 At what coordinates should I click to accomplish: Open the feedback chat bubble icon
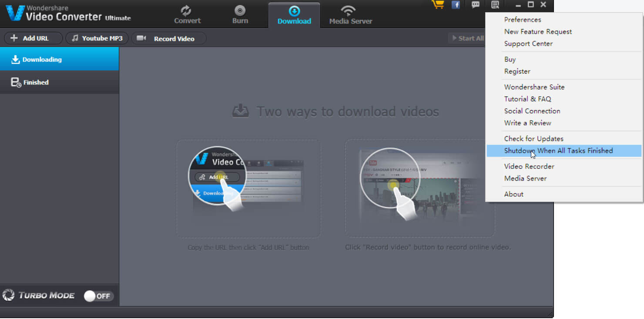[x=476, y=5]
